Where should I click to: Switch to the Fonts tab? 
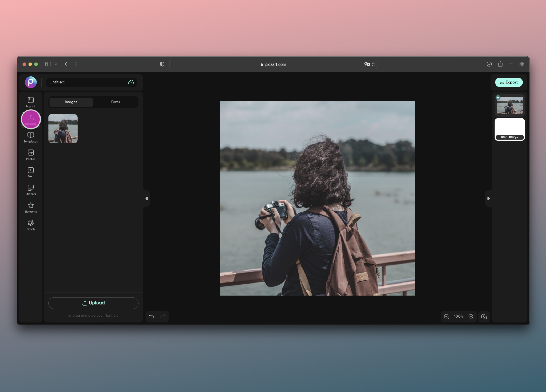[x=115, y=102]
